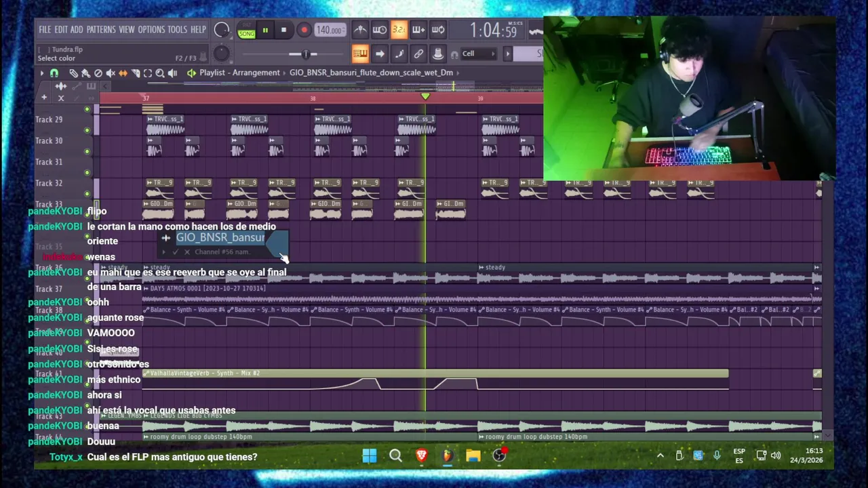Image resolution: width=868 pixels, height=488 pixels.
Task: Click the pattern clips filter icon
Action: [91, 86]
